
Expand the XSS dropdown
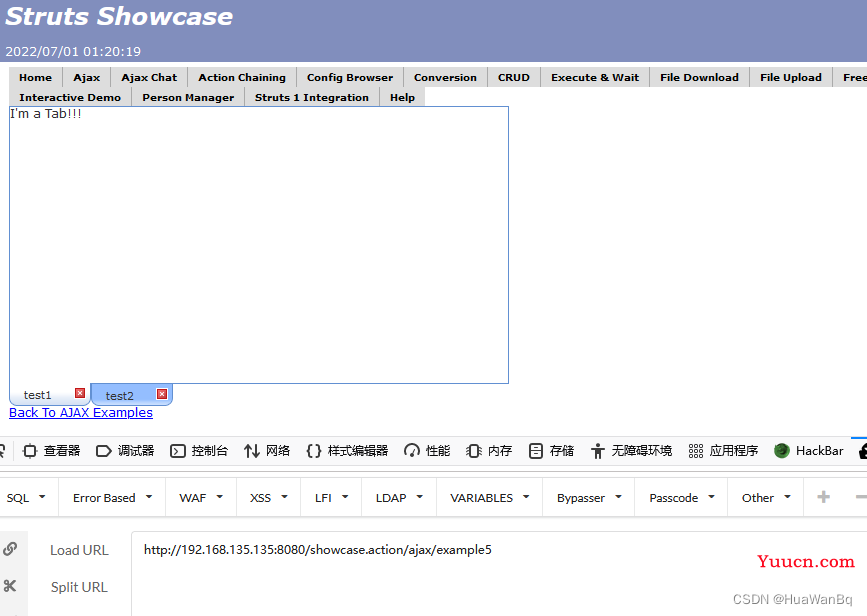(269, 498)
